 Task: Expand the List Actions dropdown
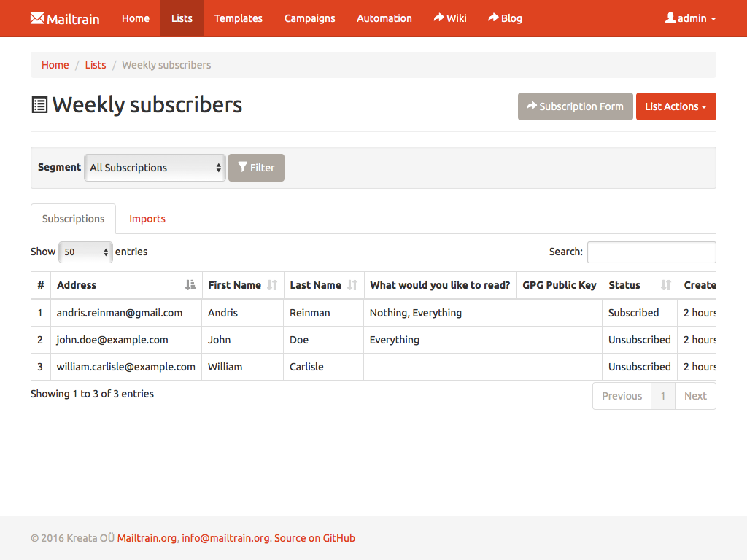[x=676, y=106]
